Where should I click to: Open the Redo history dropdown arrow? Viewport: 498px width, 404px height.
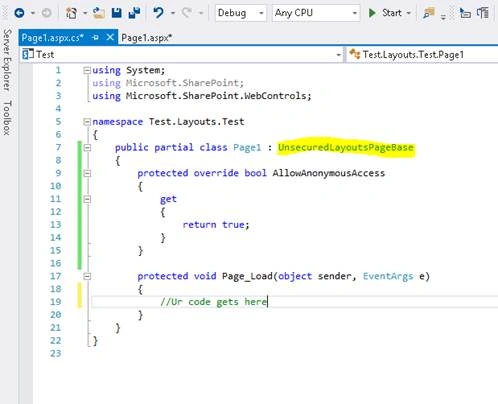[201, 13]
